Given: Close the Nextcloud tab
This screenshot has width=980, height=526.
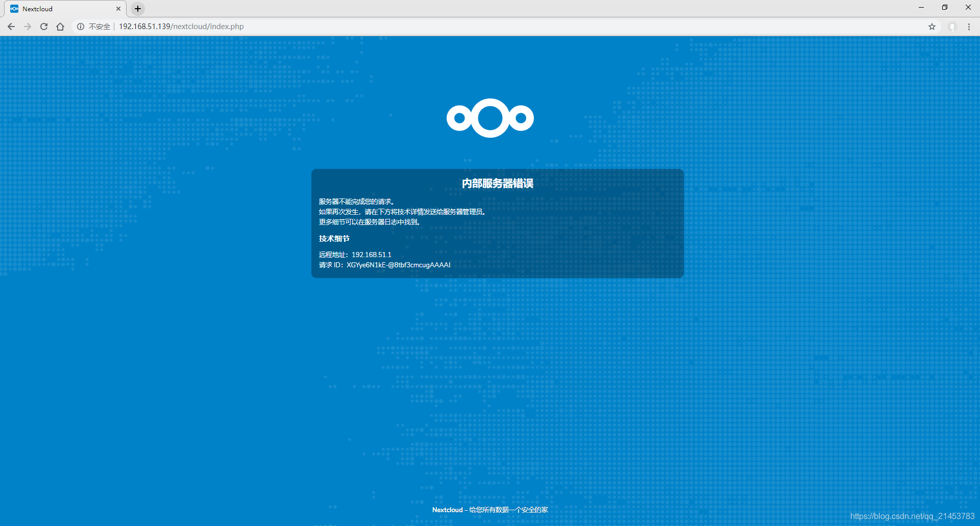Looking at the screenshot, I should [x=118, y=9].
